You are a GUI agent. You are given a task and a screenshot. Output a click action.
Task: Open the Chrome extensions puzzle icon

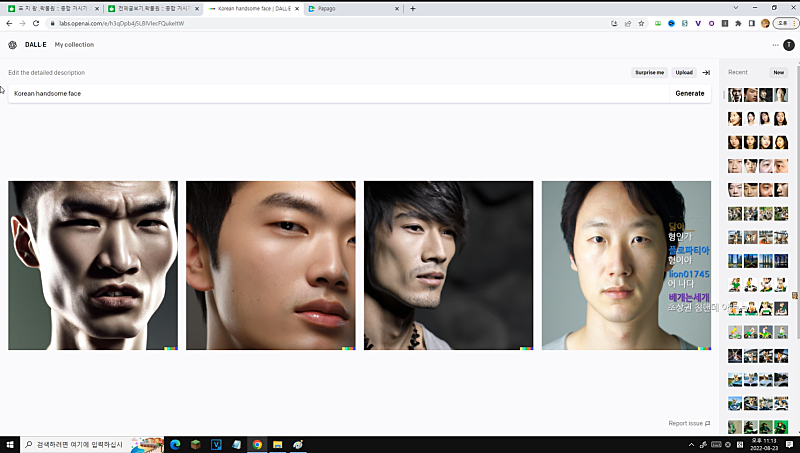pyautogui.click(x=738, y=23)
